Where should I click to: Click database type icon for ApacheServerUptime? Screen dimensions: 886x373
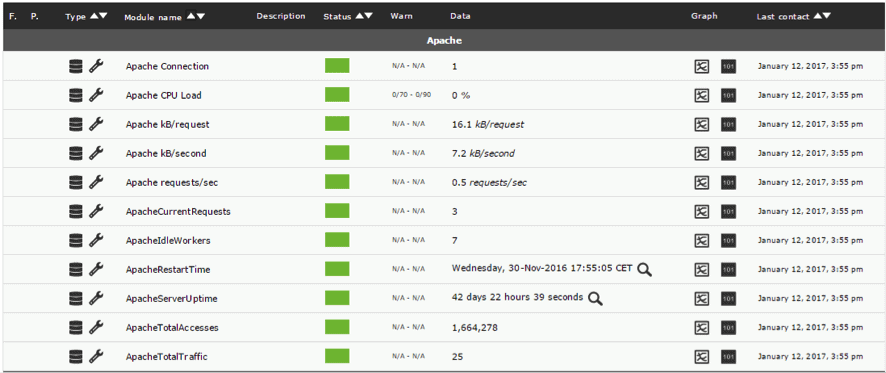[75, 298]
